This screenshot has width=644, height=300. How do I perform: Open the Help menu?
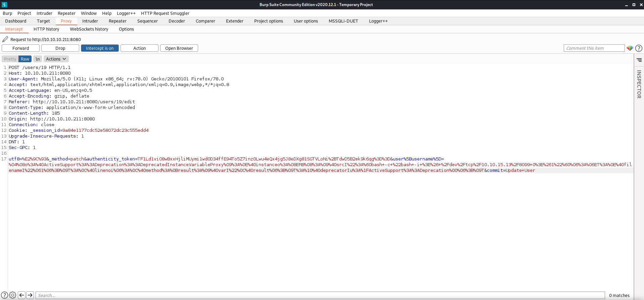tap(107, 13)
